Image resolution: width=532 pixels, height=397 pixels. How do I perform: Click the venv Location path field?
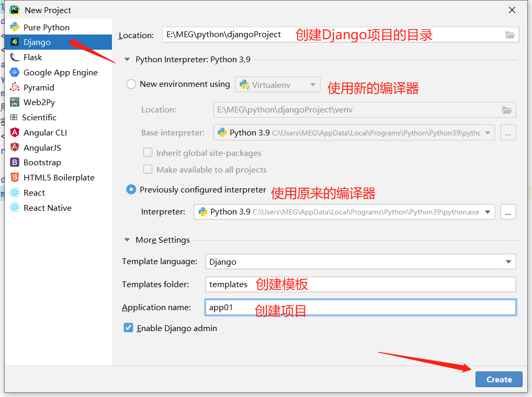tap(365, 110)
